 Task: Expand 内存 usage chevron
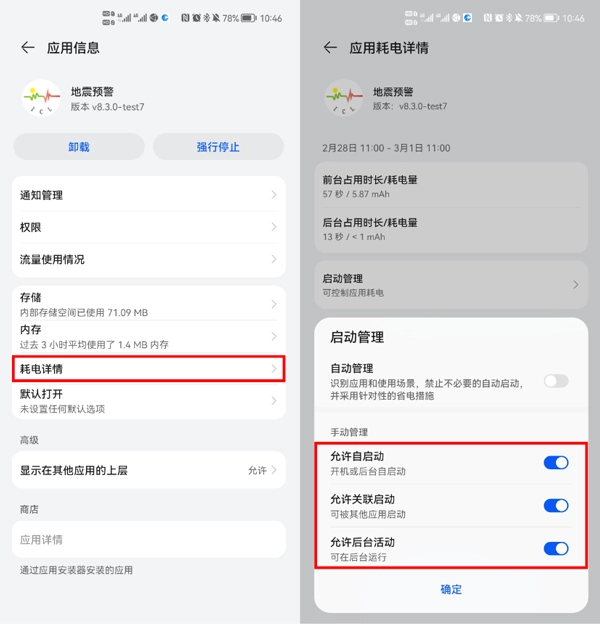(x=274, y=337)
